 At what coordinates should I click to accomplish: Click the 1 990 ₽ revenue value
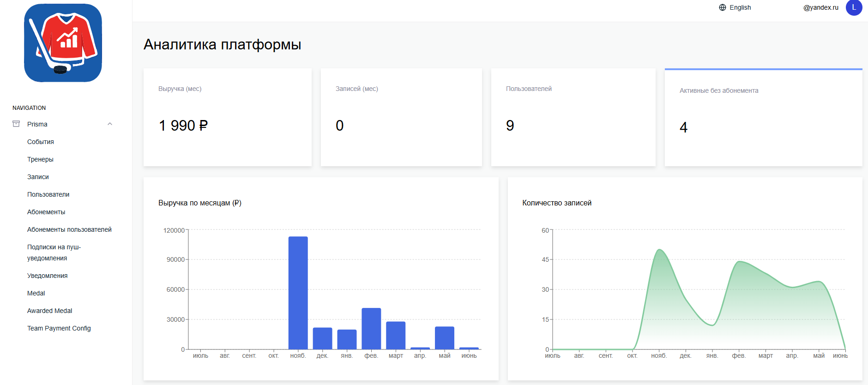pyautogui.click(x=183, y=126)
